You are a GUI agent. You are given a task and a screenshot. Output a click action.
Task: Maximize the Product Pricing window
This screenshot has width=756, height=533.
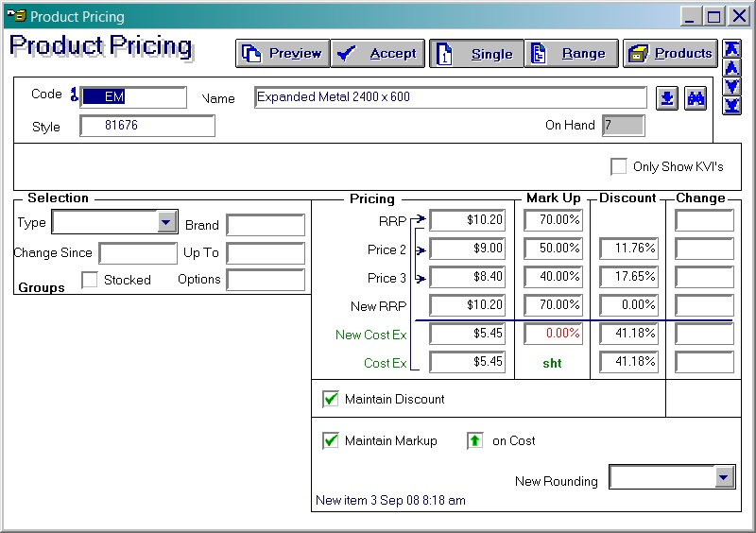(x=713, y=17)
